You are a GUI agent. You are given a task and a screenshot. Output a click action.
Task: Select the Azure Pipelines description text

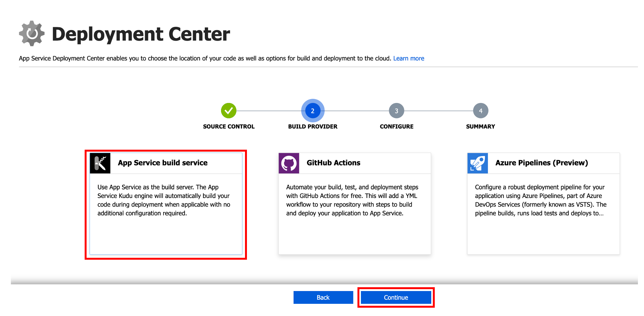pos(540,200)
